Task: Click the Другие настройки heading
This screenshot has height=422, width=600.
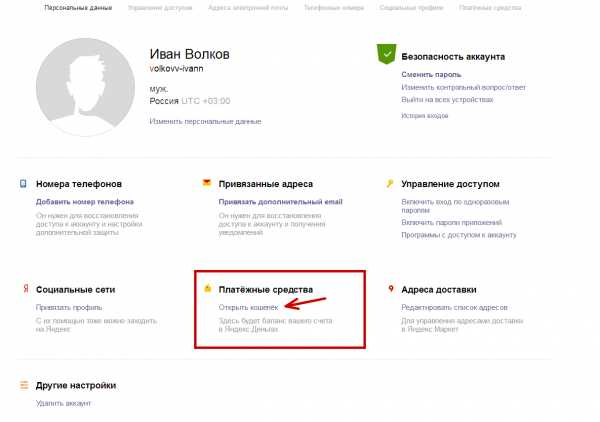Action: coord(76,386)
